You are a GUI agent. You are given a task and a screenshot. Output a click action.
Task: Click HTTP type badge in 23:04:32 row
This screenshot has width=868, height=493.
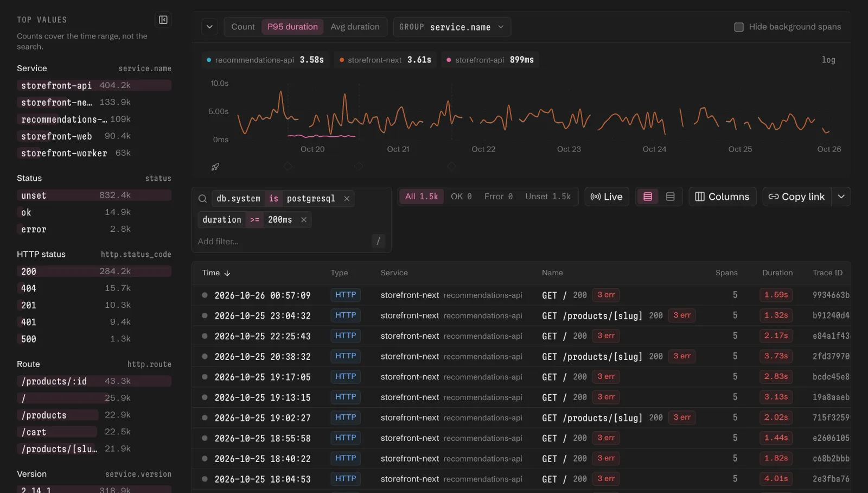[x=346, y=315]
